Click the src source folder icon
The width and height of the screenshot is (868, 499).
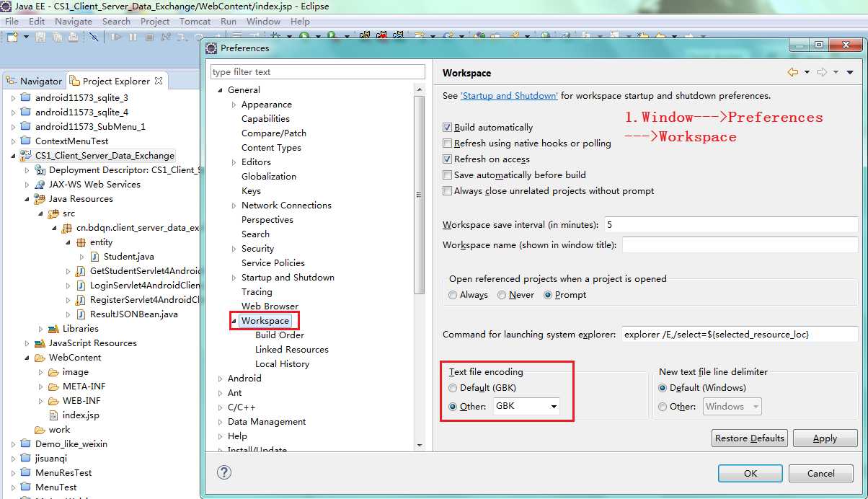53,213
